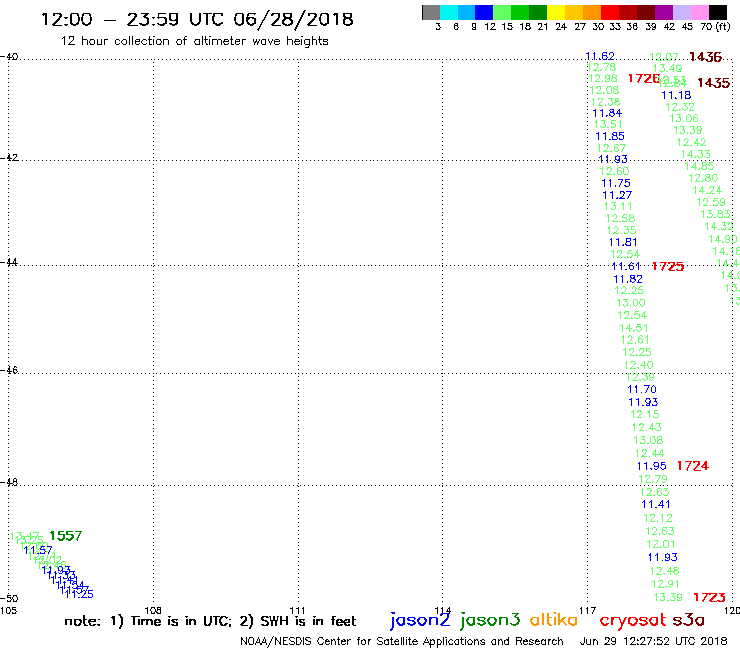This screenshot has width=740, height=650.
Task: Click the cyan swatch in the legend
Action: [x=449, y=12]
